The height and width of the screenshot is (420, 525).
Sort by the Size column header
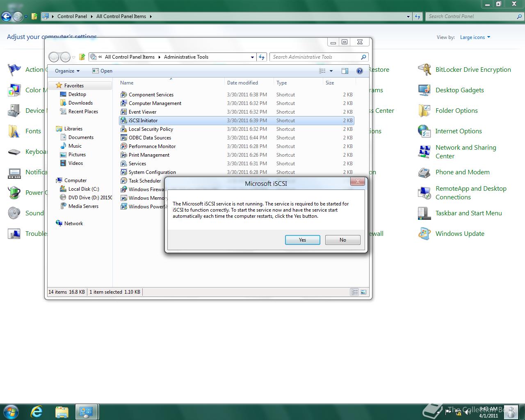pos(339,83)
